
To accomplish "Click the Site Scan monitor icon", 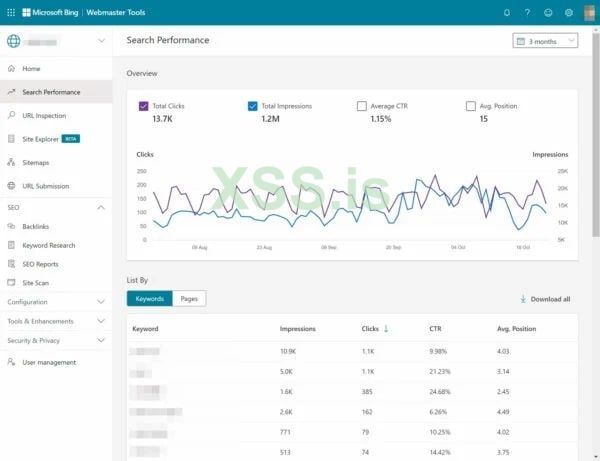I will pos(11,283).
